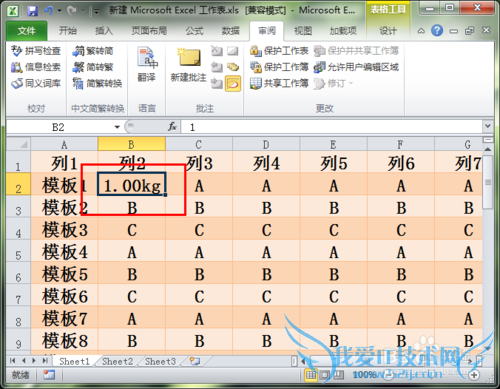Click the Sheet1 worksheet tab
The width and height of the screenshot is (500, 389).
point(74,361)
